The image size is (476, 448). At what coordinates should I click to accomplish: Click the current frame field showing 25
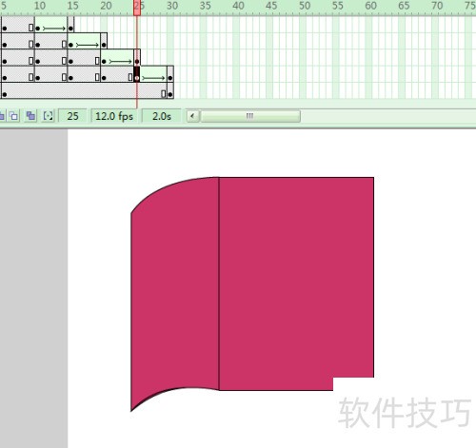coord(72,116)
